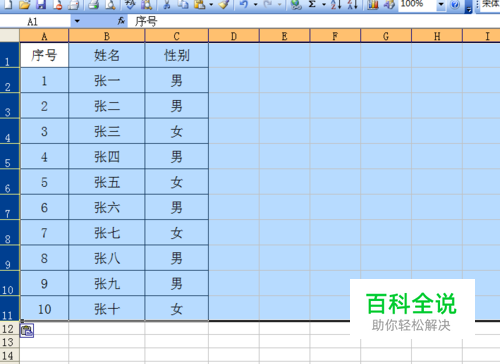The image size is (500, 364).
Task: Click the New workbook icon
Action: pos(8,4)
